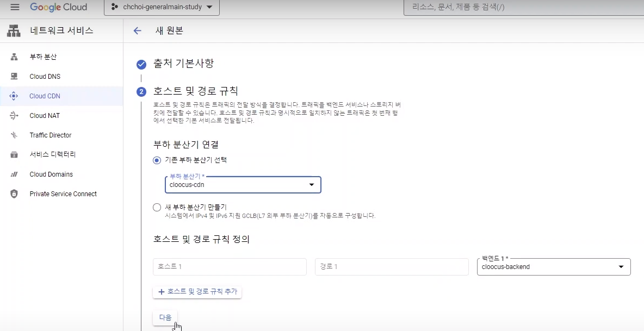This screenshot has width=644, height=331.
Task: Click the 네트워크 서비스 network icon
Action: click(14, 30)
